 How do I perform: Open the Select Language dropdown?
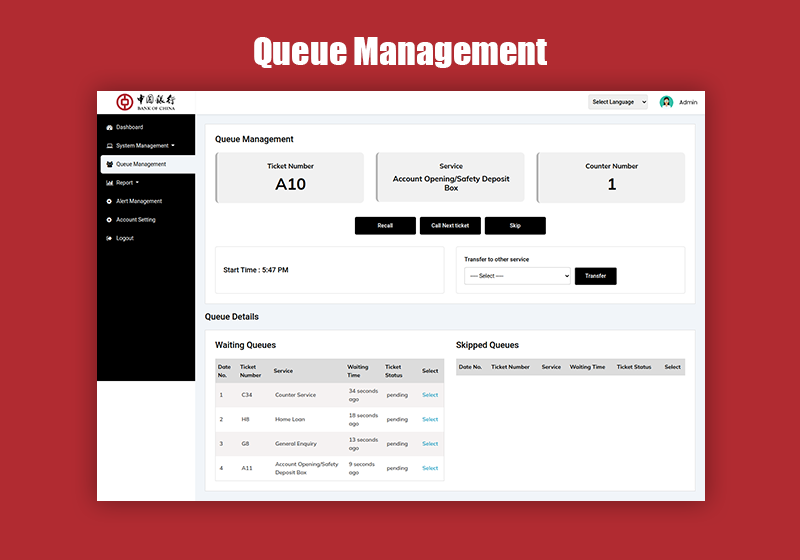(x=618, y=102)
